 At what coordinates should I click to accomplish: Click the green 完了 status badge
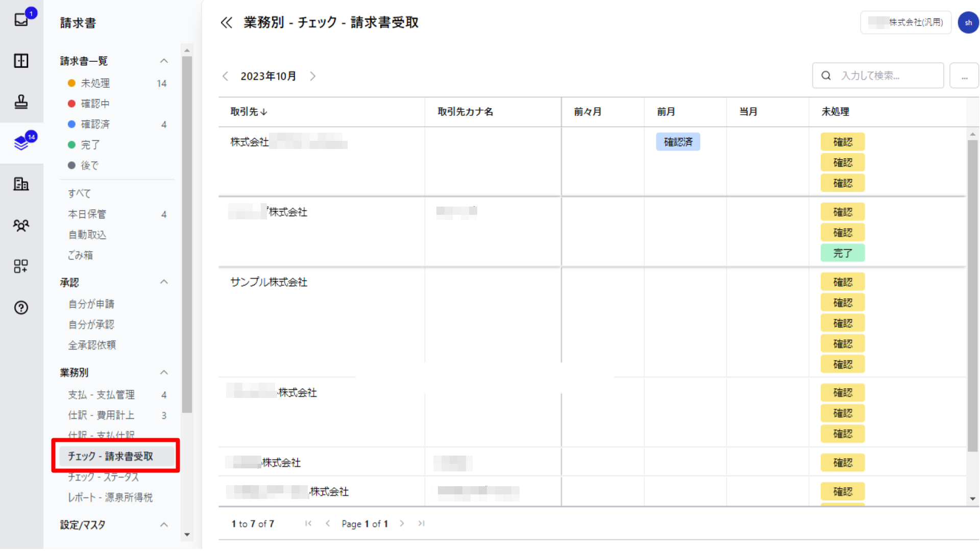843,253
